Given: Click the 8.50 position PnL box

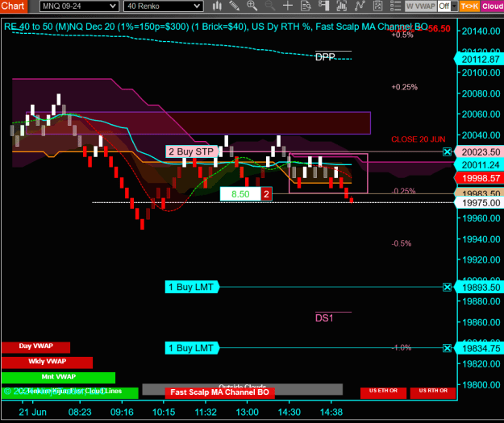Looking at the screenshot, I should click(240, 194).
